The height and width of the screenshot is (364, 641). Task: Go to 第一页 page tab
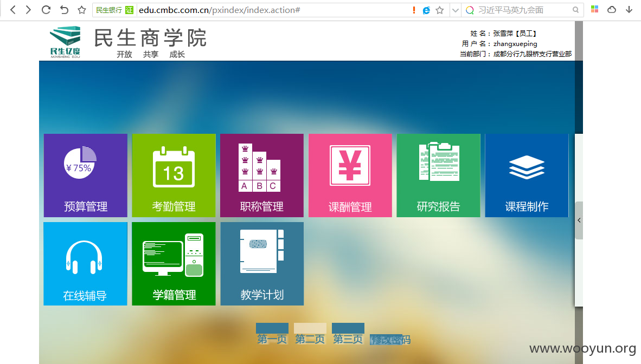[x=272, y=334]
